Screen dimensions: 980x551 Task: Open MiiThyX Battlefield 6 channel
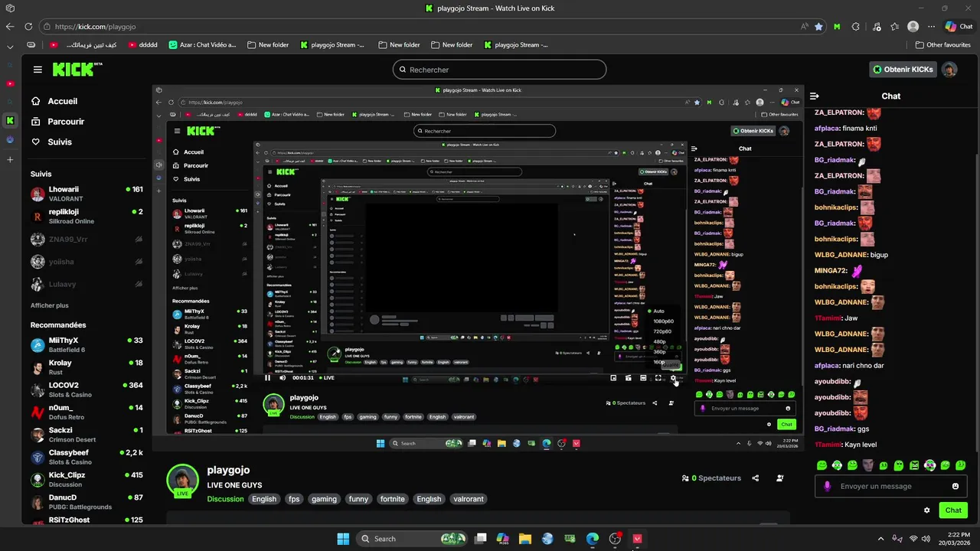pos(87,345)
